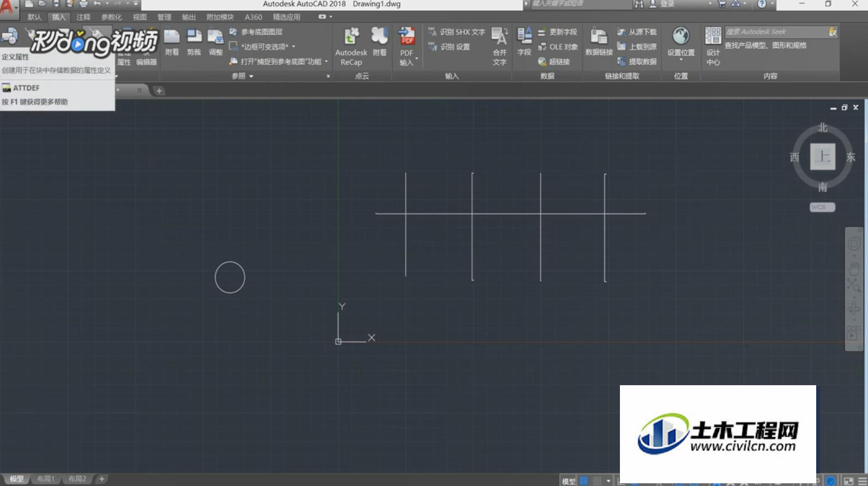Click Hyperlink (超链接) button

[554, 62]
